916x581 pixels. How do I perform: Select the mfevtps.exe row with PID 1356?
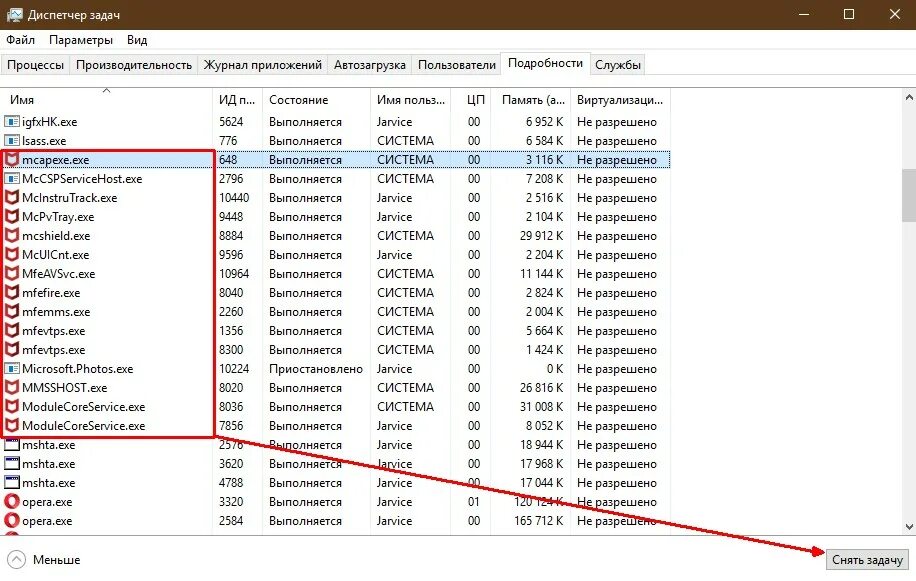point(335,330)
